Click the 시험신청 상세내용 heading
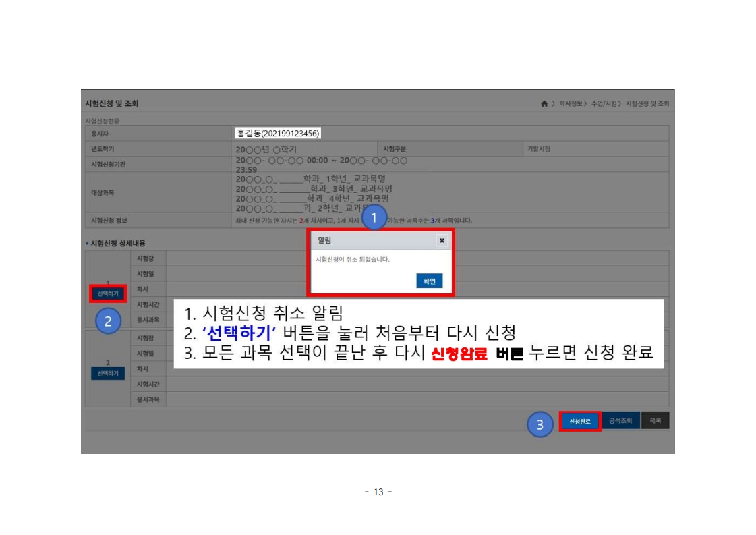 point(118,243)
